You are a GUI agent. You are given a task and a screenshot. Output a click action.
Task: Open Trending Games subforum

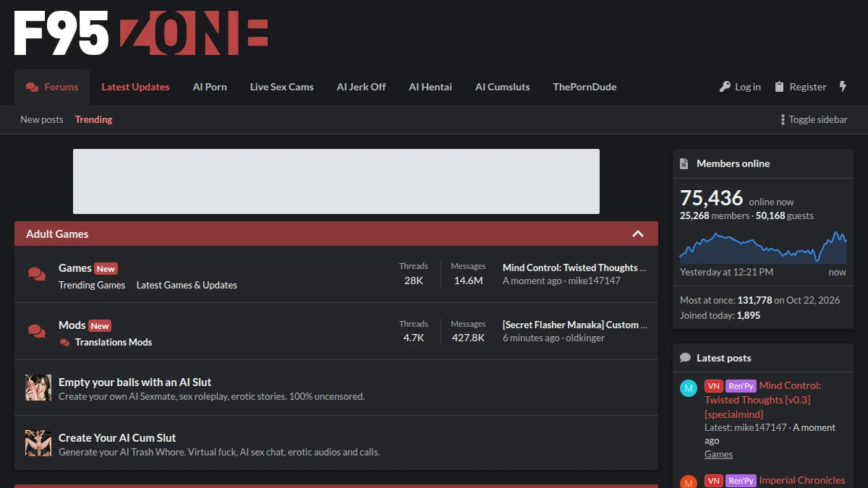(x=92, y=285)
